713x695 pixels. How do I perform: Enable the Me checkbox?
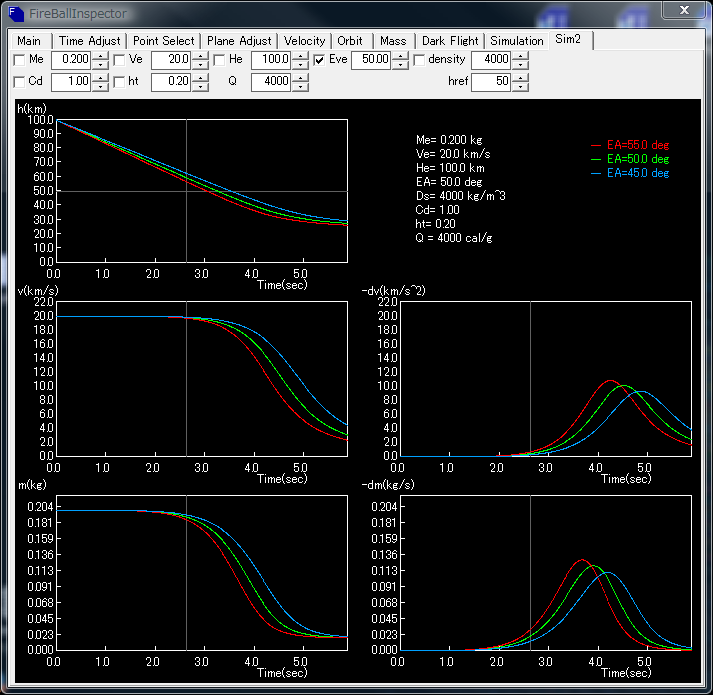[20, 60]
